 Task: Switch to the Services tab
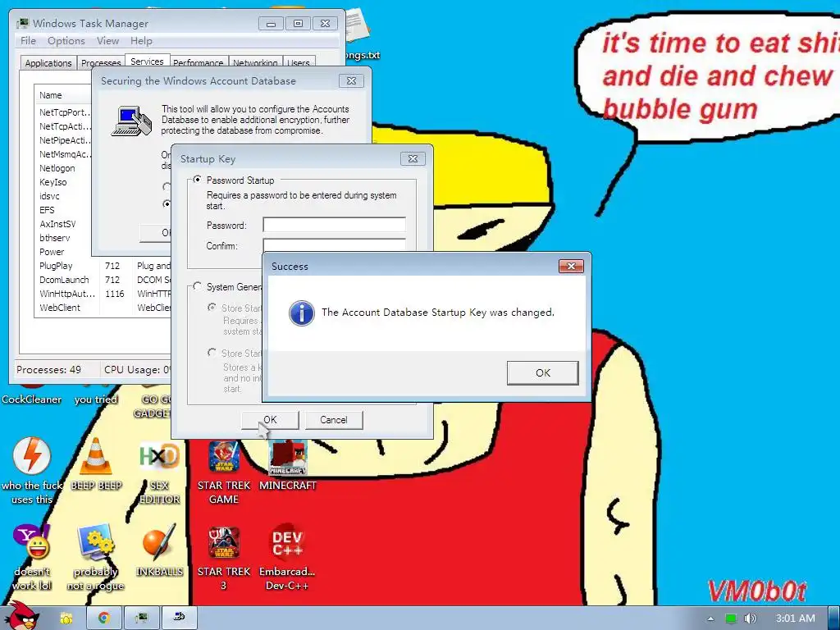click(148, 62)
